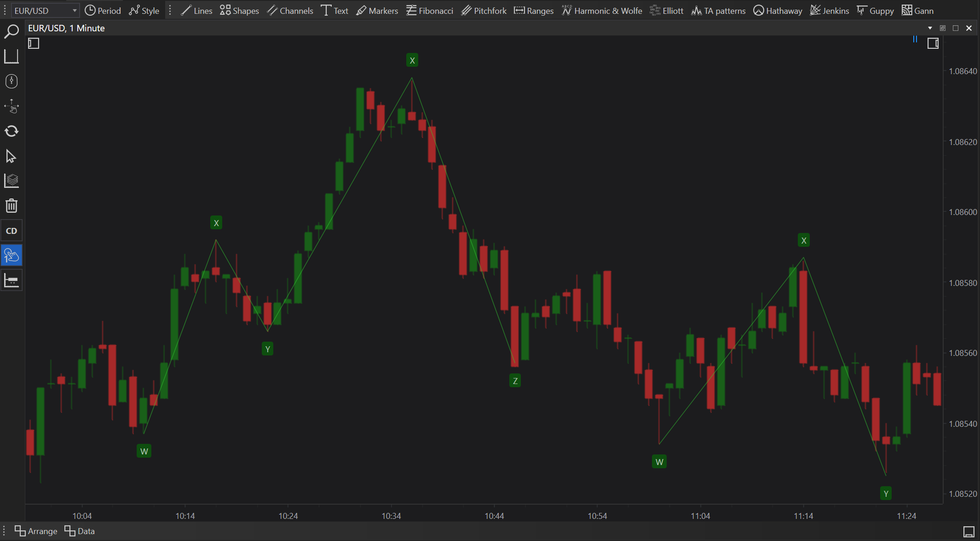Viewport: 980px width, 541px height.
Task: Click the arrow pointer selection tool
Action: (x=11, y=156)
